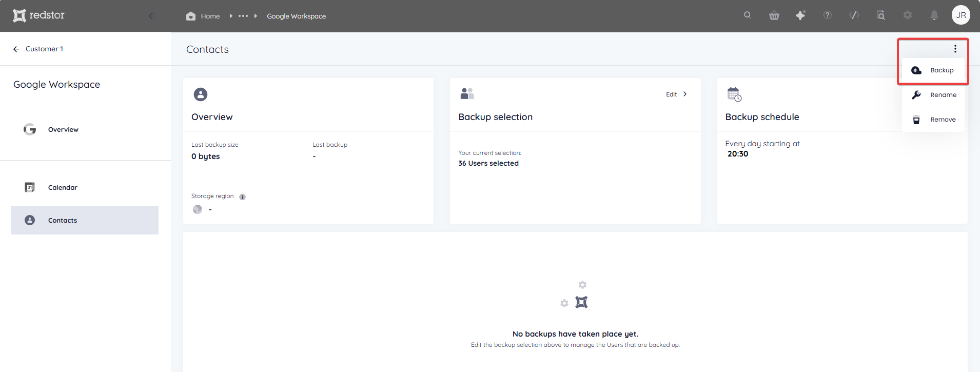Open the settings gear in top bar
Screen dimensions: 980x372
point(908,15)
